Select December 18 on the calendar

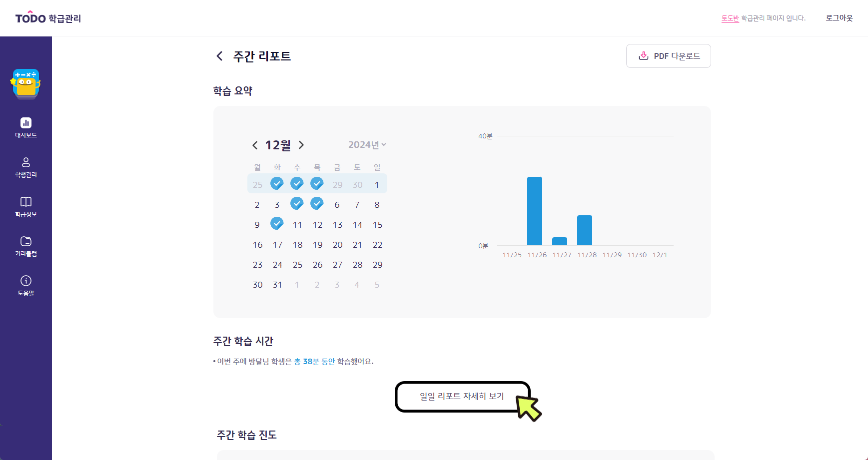(x=297, y=245)
